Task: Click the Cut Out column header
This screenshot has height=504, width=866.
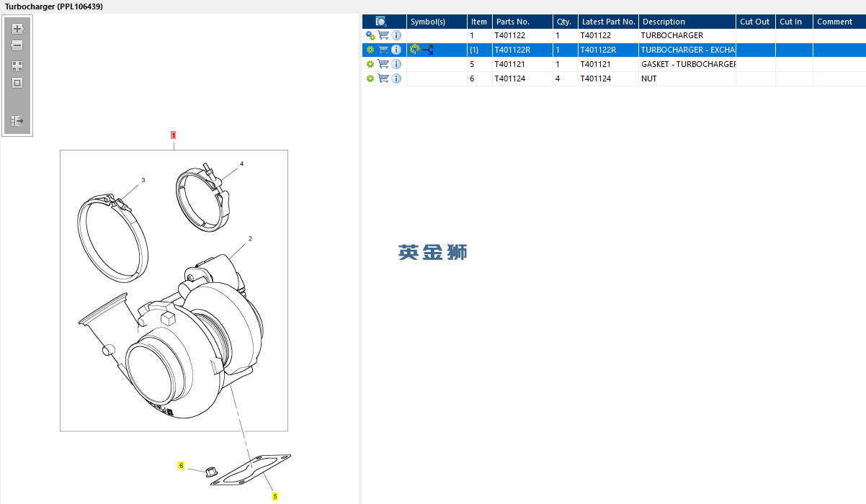Action: click(x=755, y=22)
